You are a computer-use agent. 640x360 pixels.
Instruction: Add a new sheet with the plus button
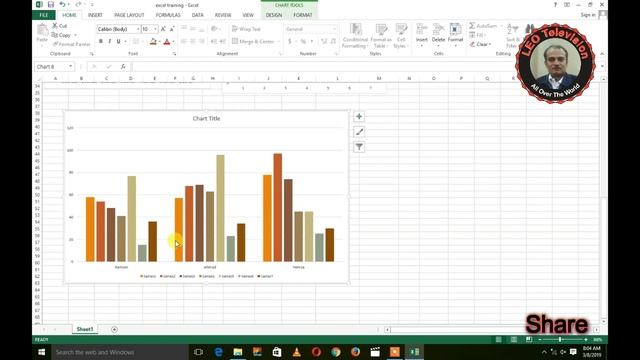[114, 329]
